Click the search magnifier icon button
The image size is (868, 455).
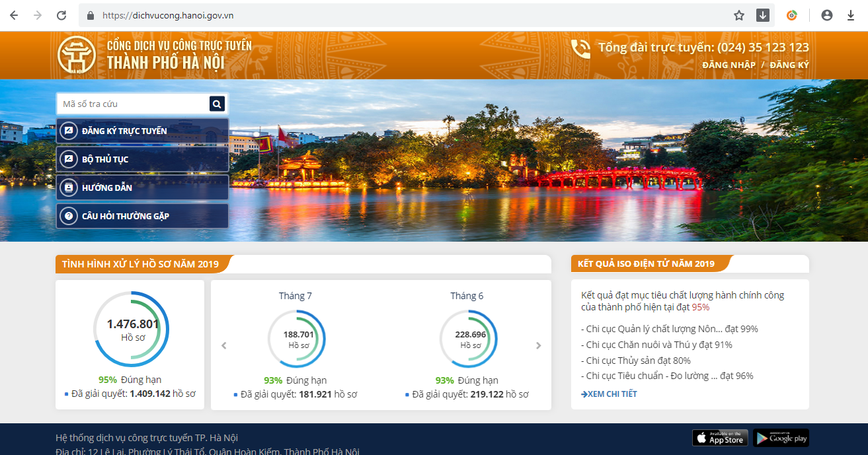coord(217,104)
